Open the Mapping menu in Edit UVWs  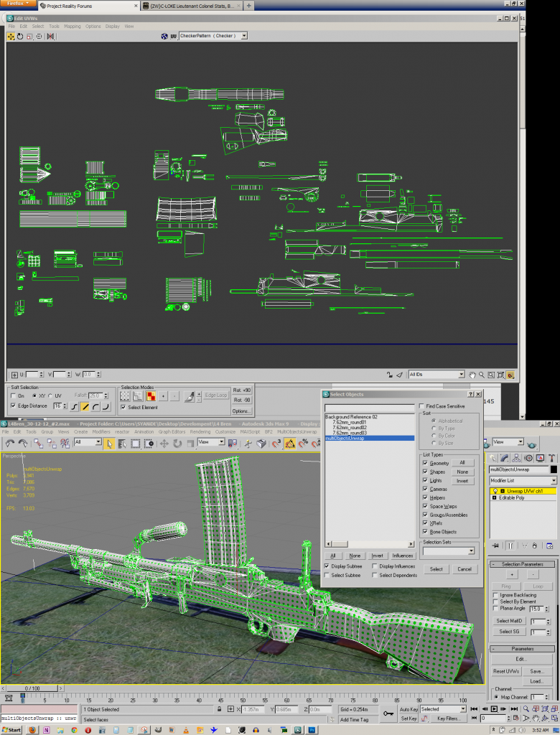click(72, 26)
